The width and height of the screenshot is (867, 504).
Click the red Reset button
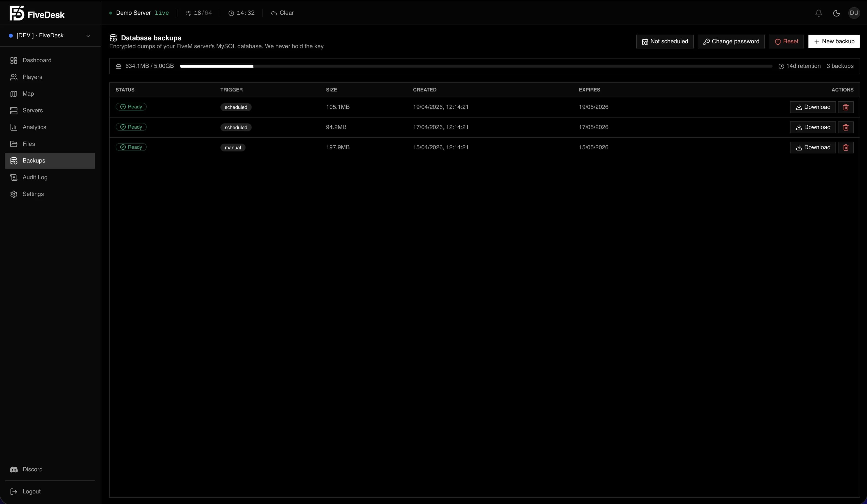pyautogui.click(x=787, y=42)
